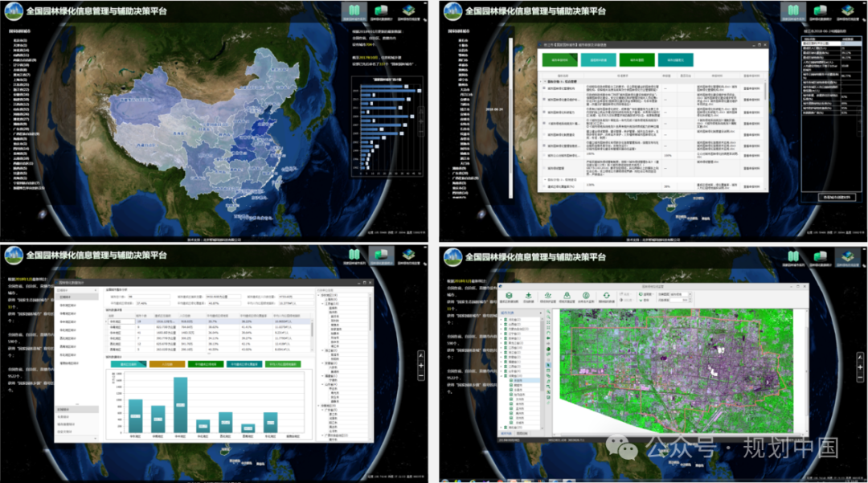
Task: Click the minus zoom button on the statistics screen
Action: point(421,375)
